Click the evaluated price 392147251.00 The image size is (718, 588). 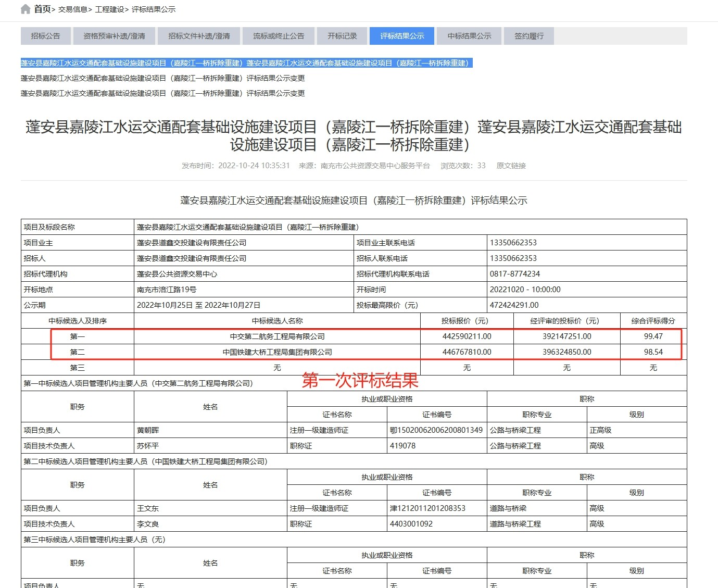tap(566, 336)
